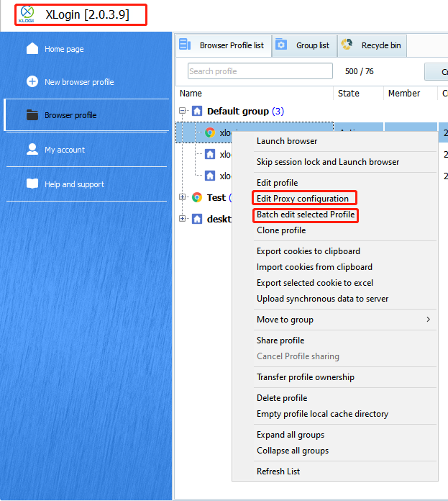The width and height of the screenshot is (448, 501).
Task: Switch to Browser Profile list tab
Action: 224,45
